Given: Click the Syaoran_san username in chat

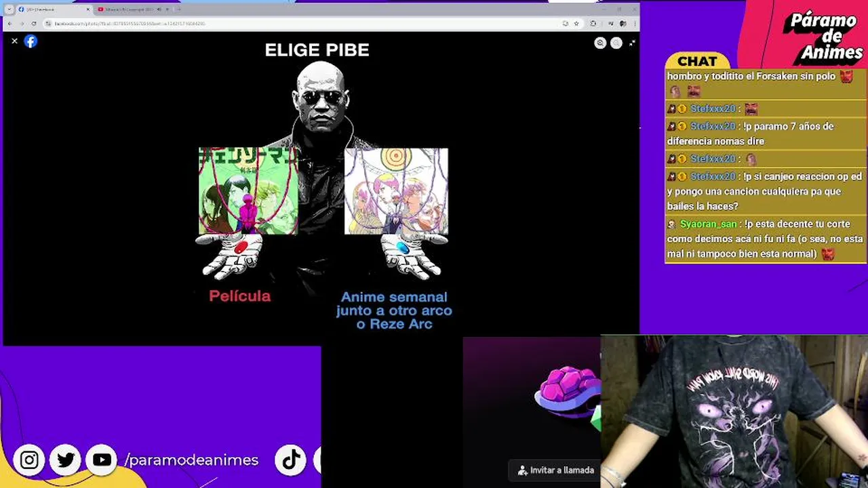Looking at the screenshot, I should tap(708, 224).
